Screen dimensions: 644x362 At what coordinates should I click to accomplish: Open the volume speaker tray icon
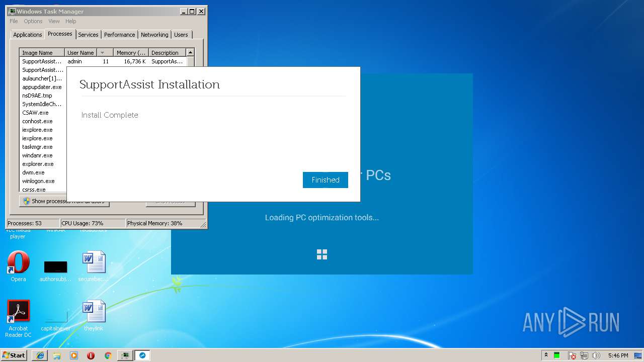point(596,355)
